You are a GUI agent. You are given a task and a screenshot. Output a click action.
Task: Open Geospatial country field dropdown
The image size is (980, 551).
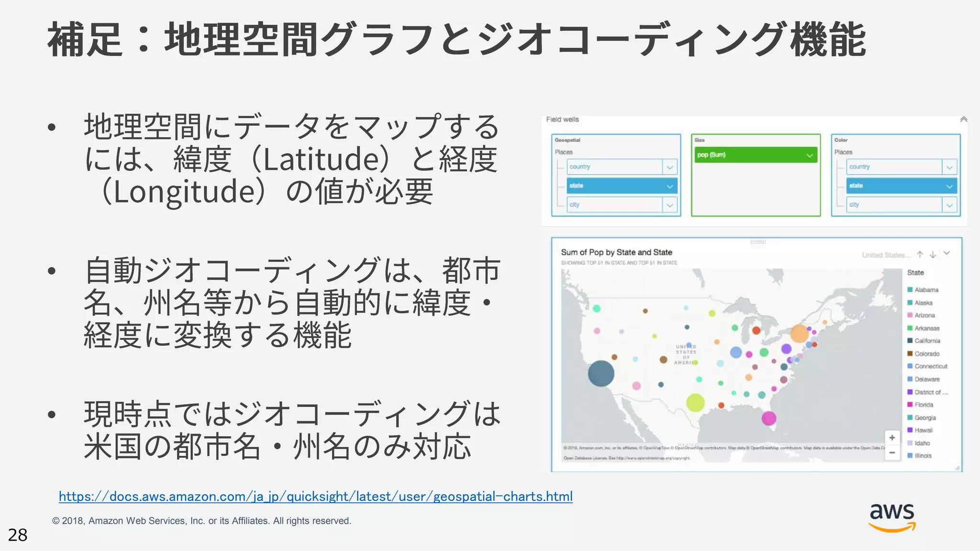pos(669,167)
